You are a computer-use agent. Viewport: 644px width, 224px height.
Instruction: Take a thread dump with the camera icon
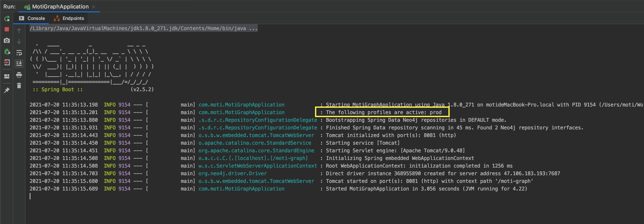point(7,40)
